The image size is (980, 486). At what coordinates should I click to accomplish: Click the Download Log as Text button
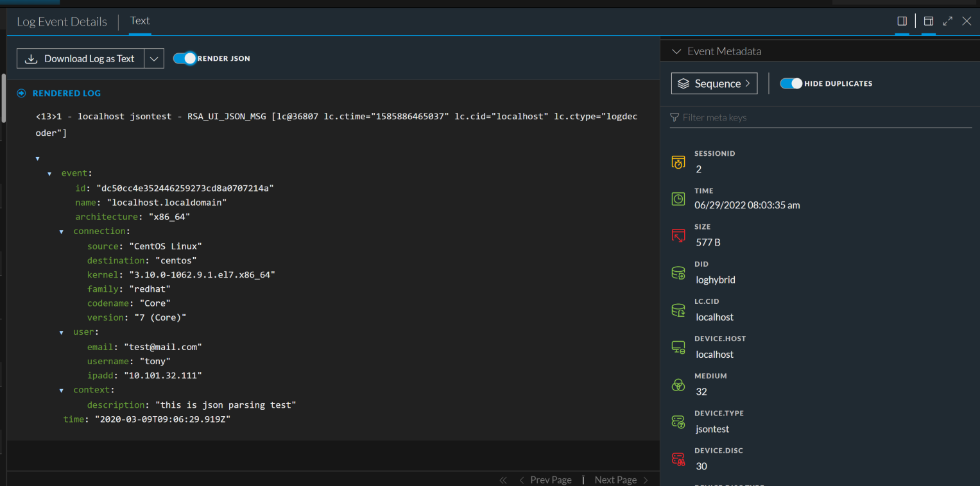click(80, 58)
